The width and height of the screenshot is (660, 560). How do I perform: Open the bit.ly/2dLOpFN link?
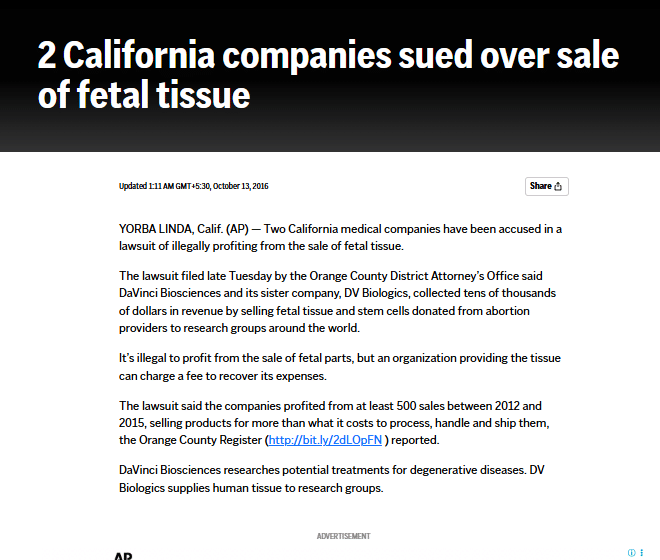click(325, 440)
